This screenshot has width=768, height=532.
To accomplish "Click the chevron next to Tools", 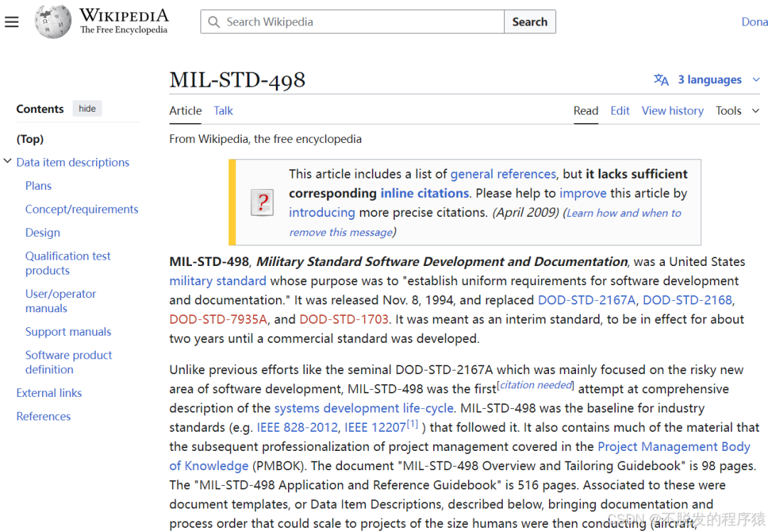I will pos(756,111).
